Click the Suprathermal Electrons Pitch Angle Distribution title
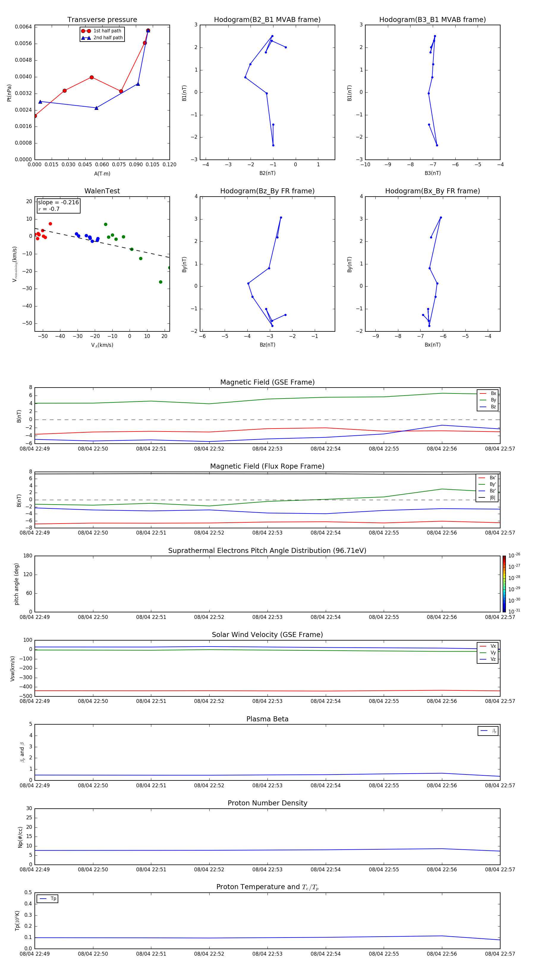Image resolution: width=535 pixels, height=980 pixels. (267, 551)
